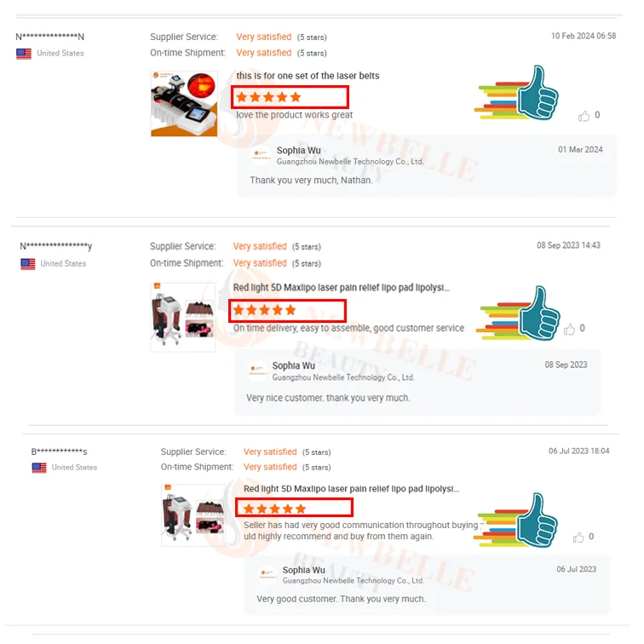
Task: Click the five-star rating in the first review
Action: 268,97
